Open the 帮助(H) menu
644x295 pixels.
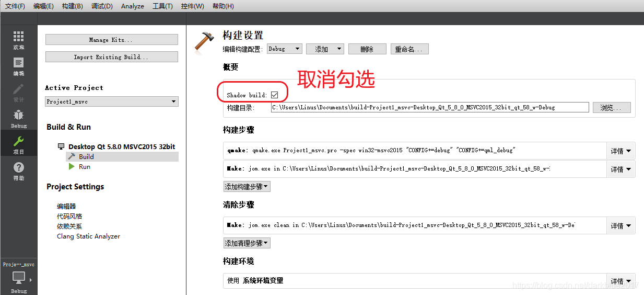[x=223, y=6]
